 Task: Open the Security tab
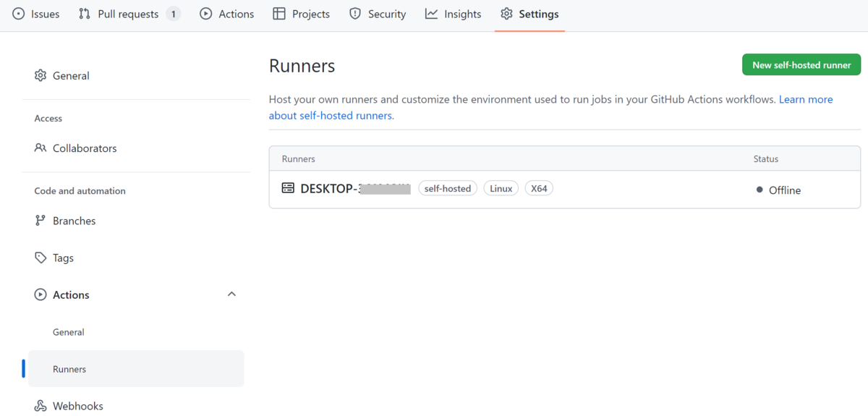378,14
